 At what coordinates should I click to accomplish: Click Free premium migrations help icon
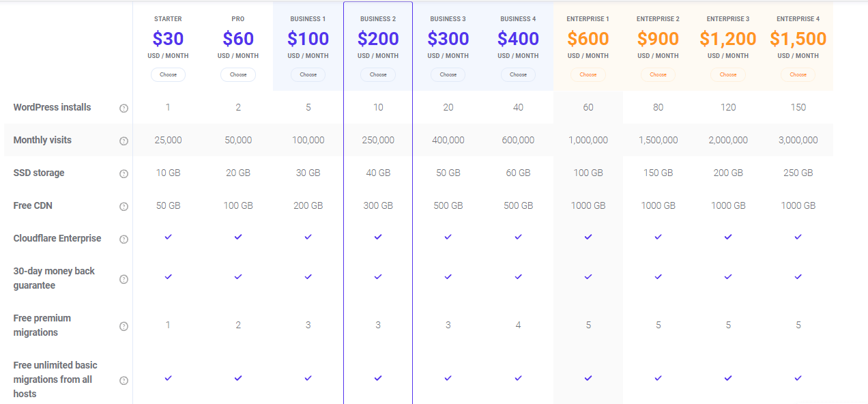click(124, 326)
